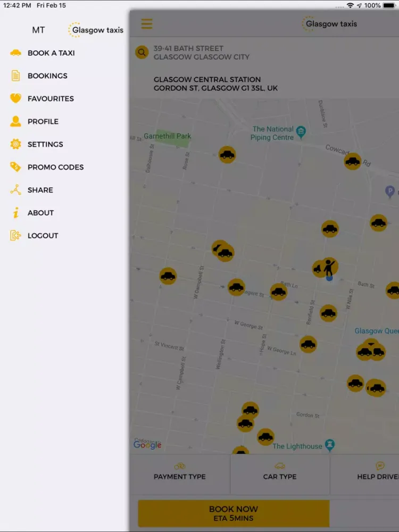The width and height of the screenshot is (399, 532).
Task: Click the exit icon beside Logout
Action: pos(15,236)
